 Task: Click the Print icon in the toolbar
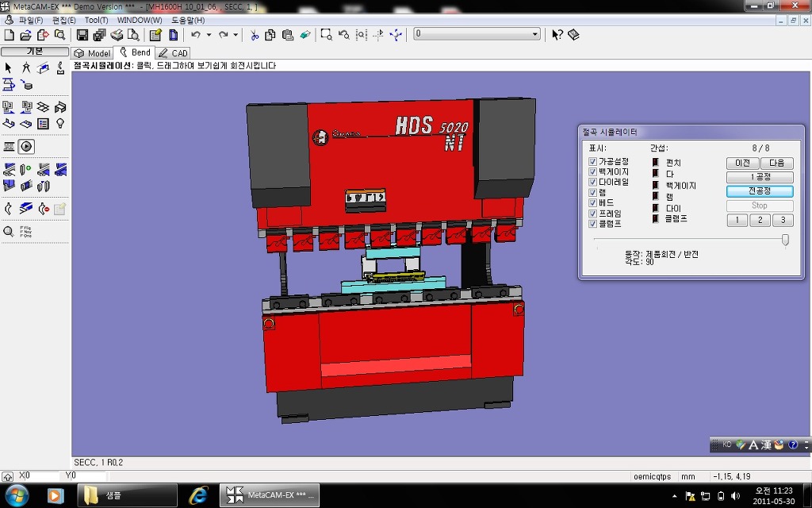117,35
